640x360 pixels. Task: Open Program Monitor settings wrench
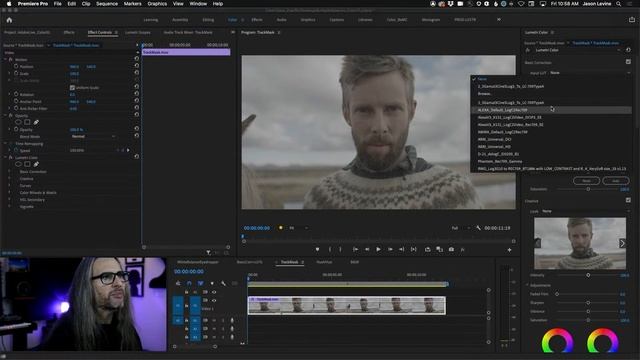point(478,228)
